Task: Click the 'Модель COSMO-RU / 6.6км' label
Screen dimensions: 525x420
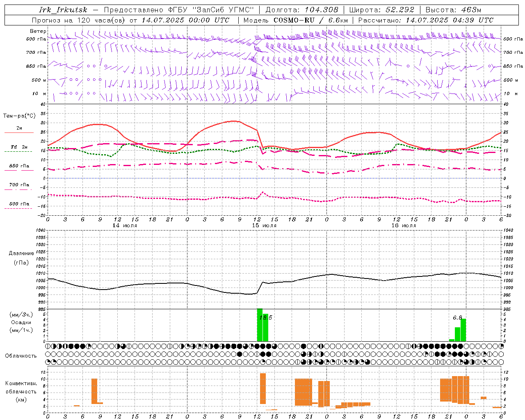Action: point(296,20)
